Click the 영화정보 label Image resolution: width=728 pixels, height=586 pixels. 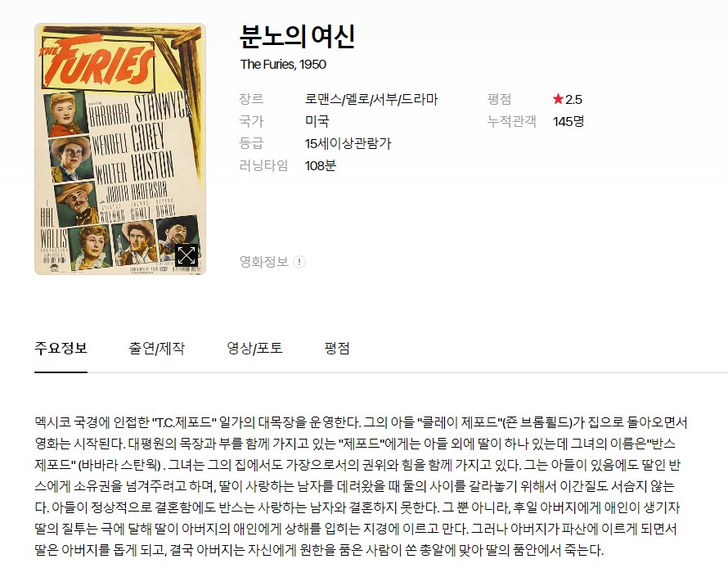pos(264,262)
